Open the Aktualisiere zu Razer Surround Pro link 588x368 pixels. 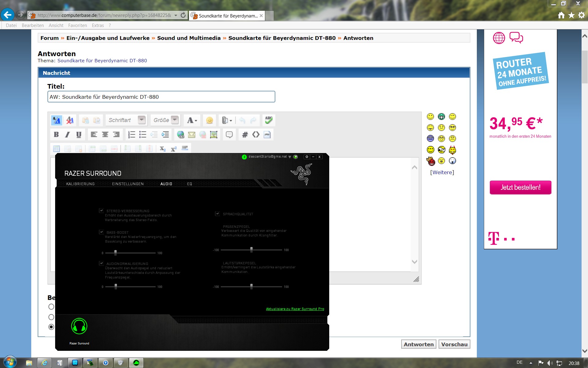click(295, 309)
